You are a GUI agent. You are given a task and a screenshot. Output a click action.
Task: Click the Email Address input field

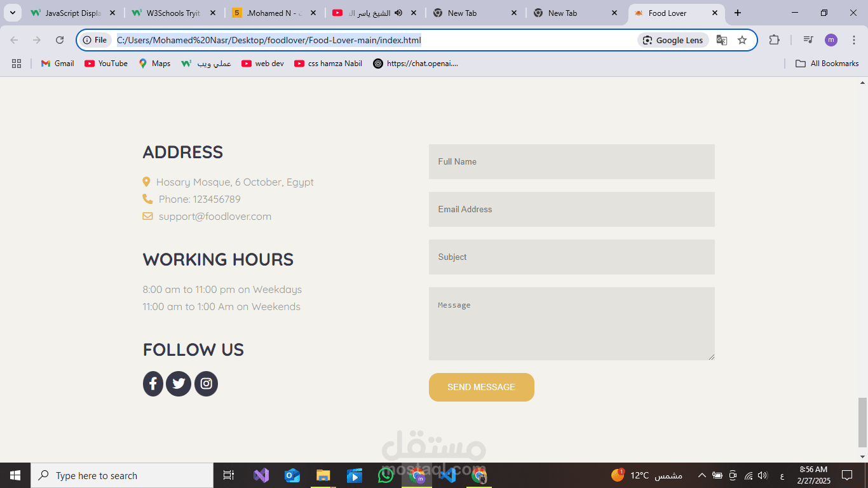[x=572, y=209]
